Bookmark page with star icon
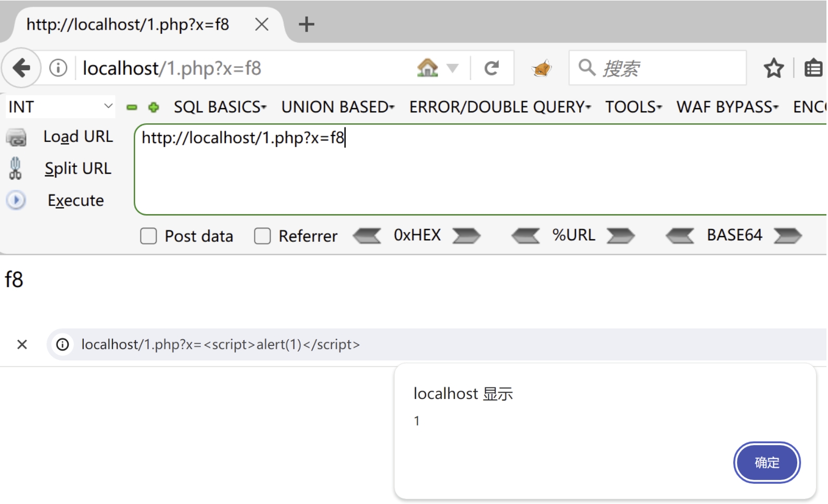This screenshot has width=828, height=504. tap(773, 68)
